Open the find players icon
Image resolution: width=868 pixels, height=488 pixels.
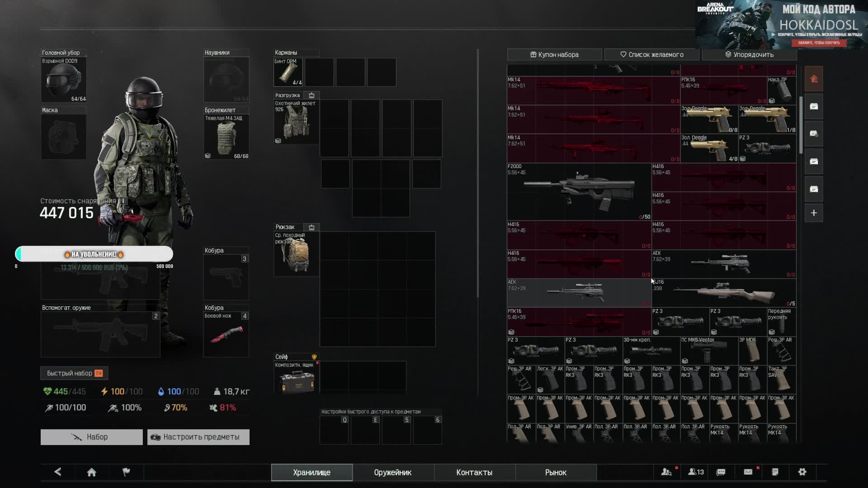666,472
